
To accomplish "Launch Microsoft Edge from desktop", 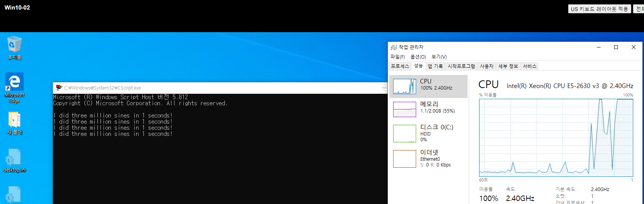I will pos(15,88).
